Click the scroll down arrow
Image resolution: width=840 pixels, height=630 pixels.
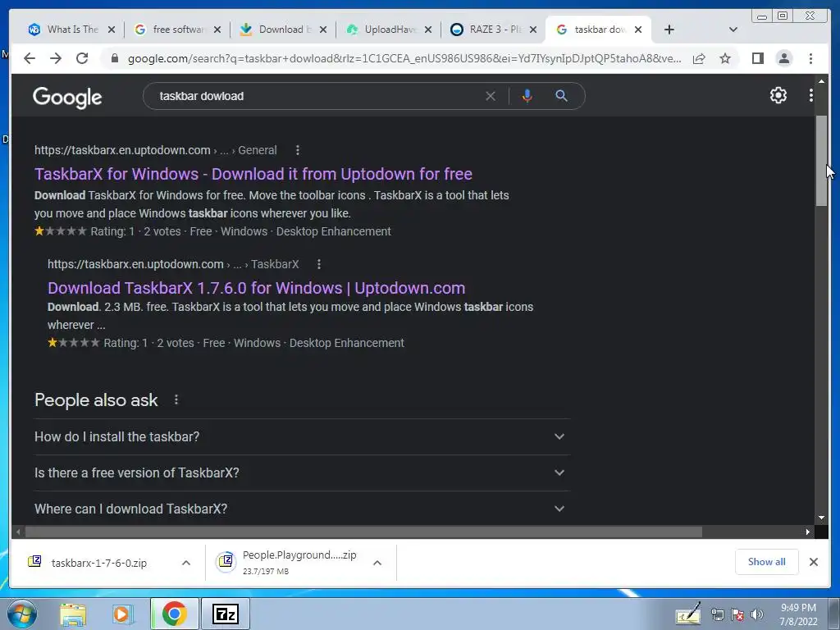(x=821, y=518)
